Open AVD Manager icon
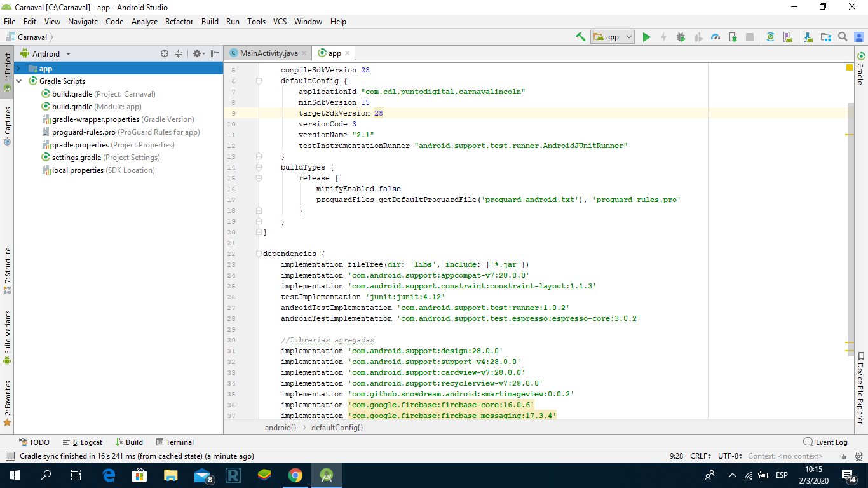 788,37
